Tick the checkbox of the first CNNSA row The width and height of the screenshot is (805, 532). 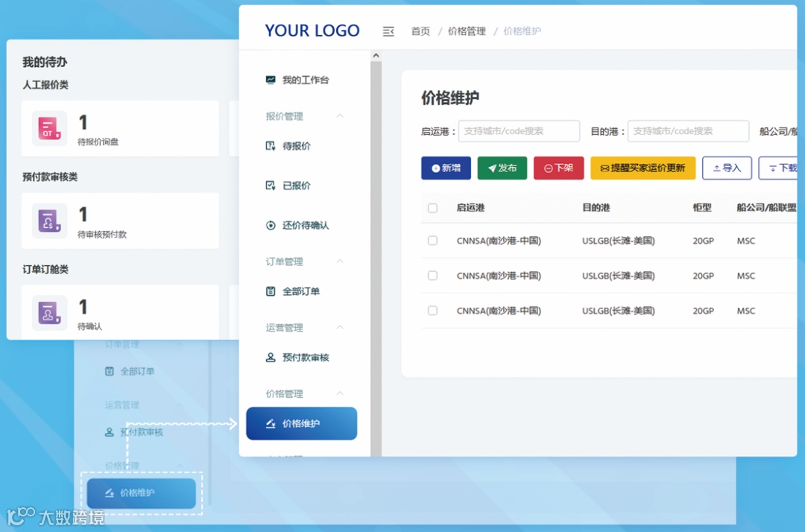click(x=431, y=241)
